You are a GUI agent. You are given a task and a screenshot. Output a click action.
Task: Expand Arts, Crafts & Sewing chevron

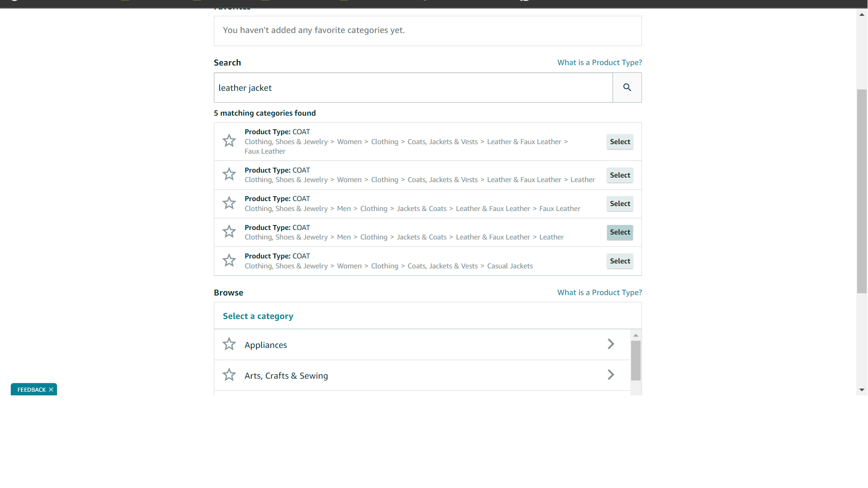[x=611, y=375]
